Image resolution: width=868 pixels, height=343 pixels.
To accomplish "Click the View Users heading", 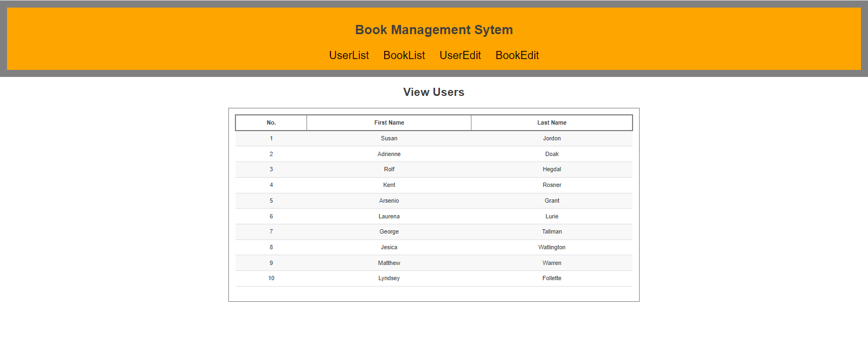I will (x=434, y=92).
